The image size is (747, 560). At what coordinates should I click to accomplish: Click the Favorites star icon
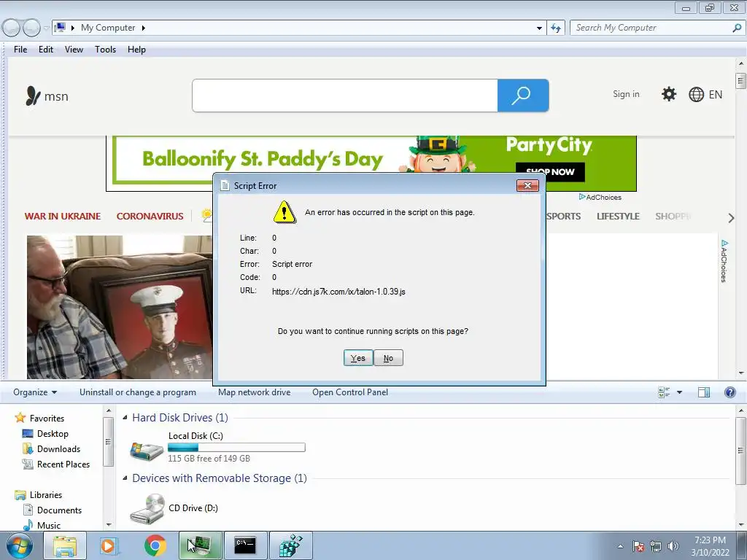tap(20, 418)
